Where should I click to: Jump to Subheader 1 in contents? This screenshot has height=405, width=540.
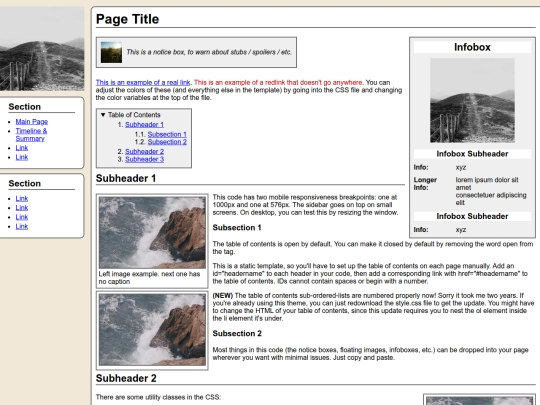coord(144,125)
